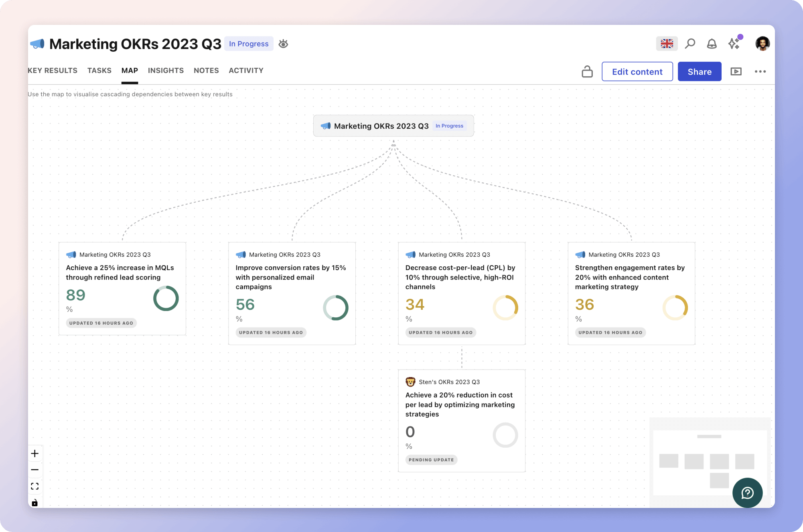Open the AI sparkle assistant icon

[734, 43]
